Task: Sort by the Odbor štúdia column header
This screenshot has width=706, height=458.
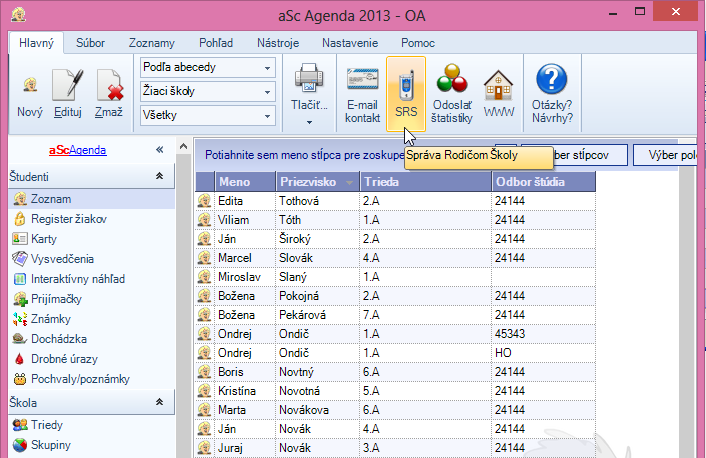Action: point(543,182)
